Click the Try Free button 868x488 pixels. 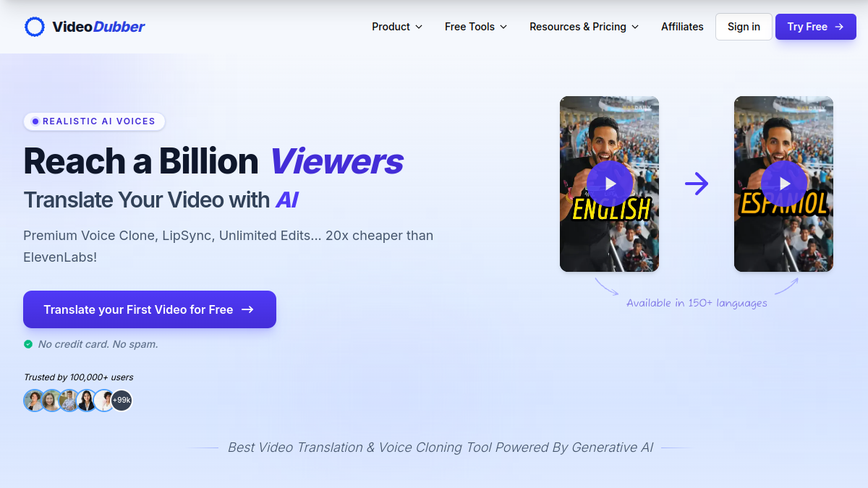click(x=816, y=27)
